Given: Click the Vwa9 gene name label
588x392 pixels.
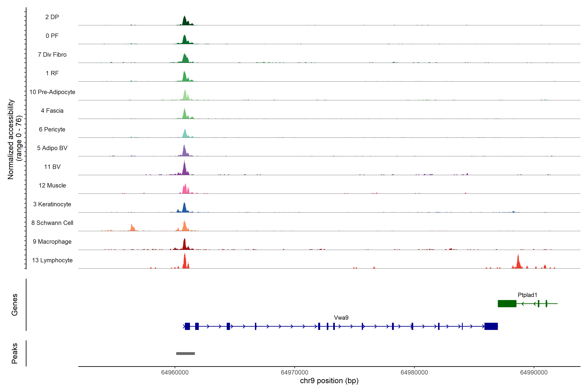Looking at the screenshot, I should [x=341, y=318].
